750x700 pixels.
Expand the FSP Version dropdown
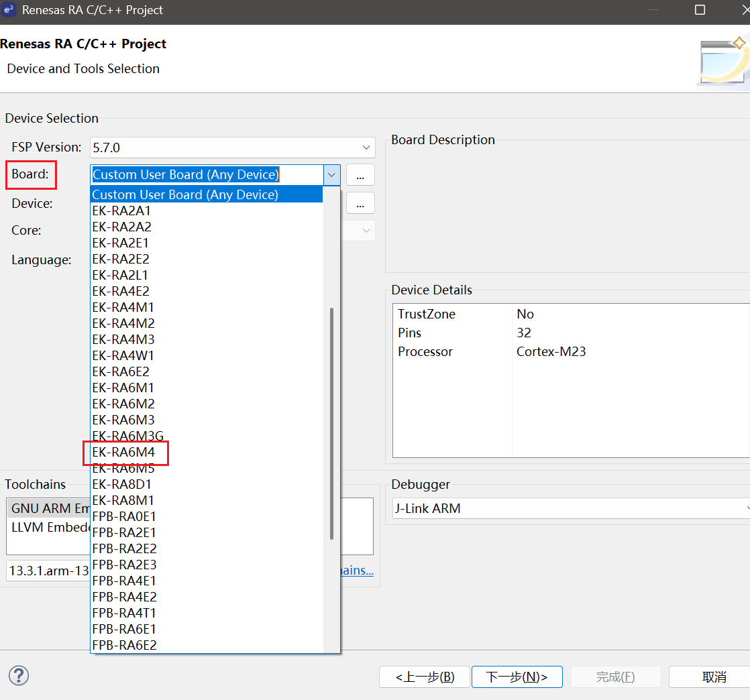[366, 148]
